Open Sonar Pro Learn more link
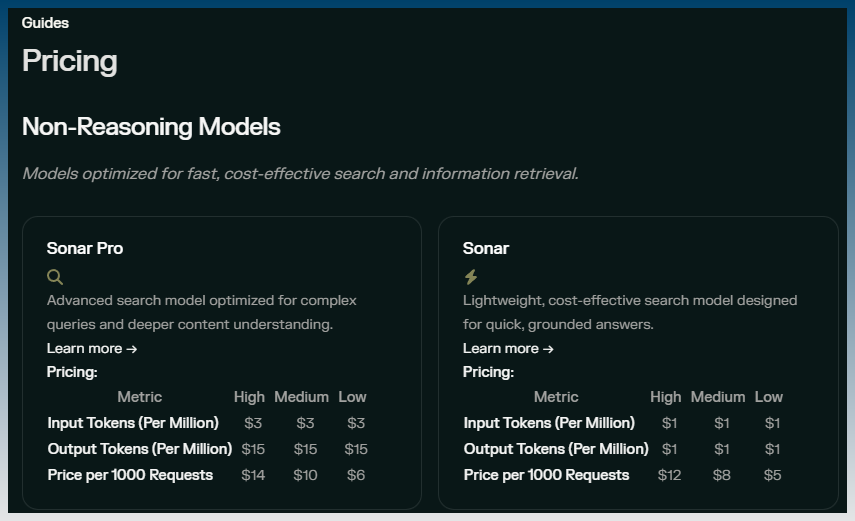 tap(92, 349)
